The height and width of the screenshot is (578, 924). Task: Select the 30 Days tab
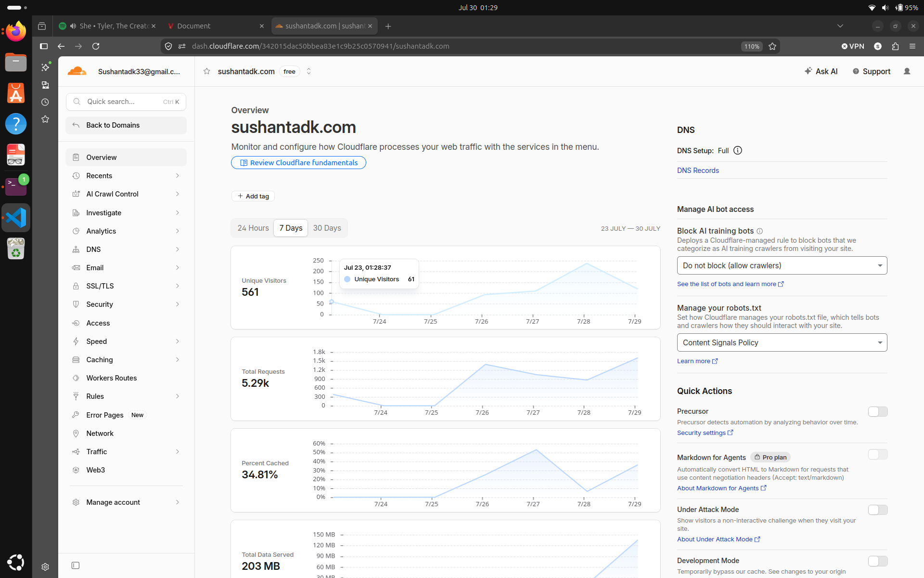327,228
